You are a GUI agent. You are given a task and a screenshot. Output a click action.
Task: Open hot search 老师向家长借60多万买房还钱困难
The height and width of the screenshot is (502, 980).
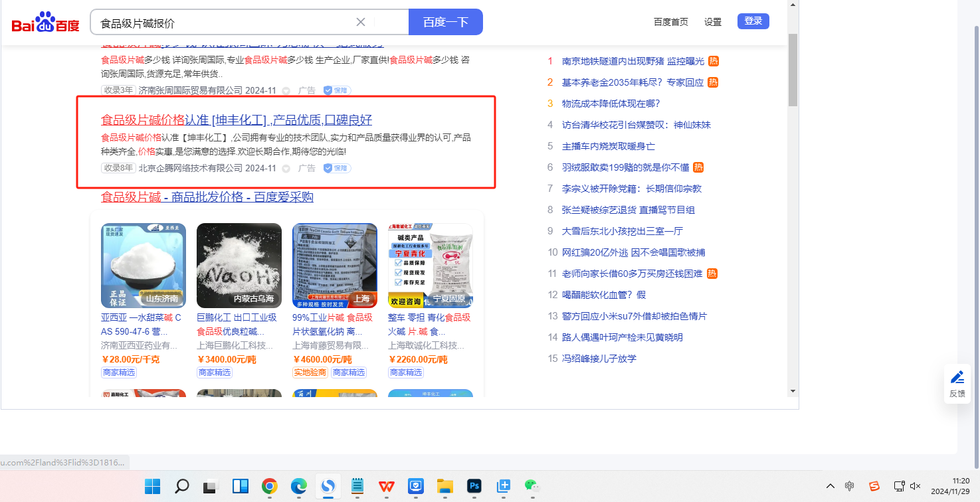coord(633,274)
